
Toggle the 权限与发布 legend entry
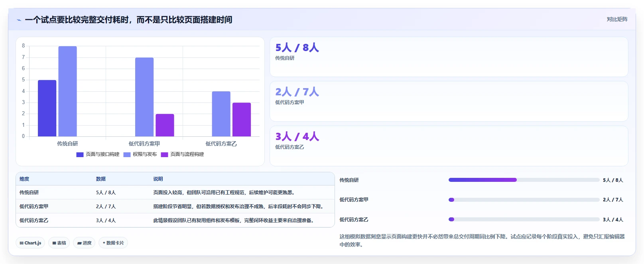[x=140, y=154]
